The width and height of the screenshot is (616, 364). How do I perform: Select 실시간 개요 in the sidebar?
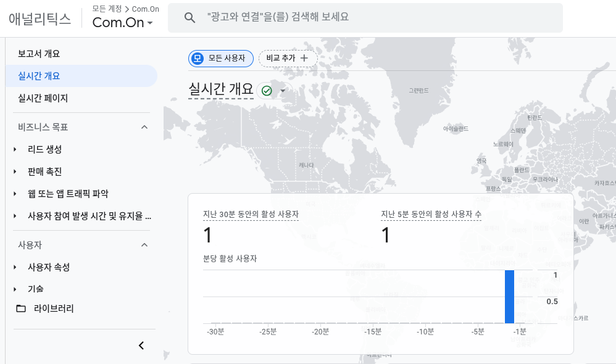coord(81,76)
